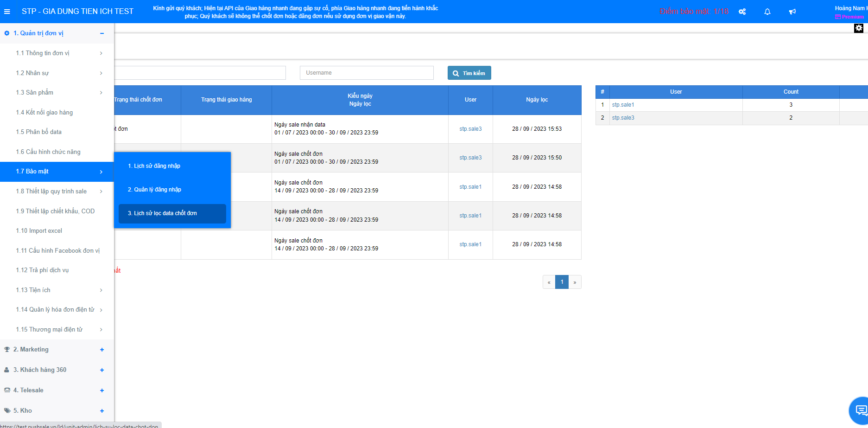Open the notifications bell
The width and height of the screenshot is (868, 428).
(x=767, y=12)
